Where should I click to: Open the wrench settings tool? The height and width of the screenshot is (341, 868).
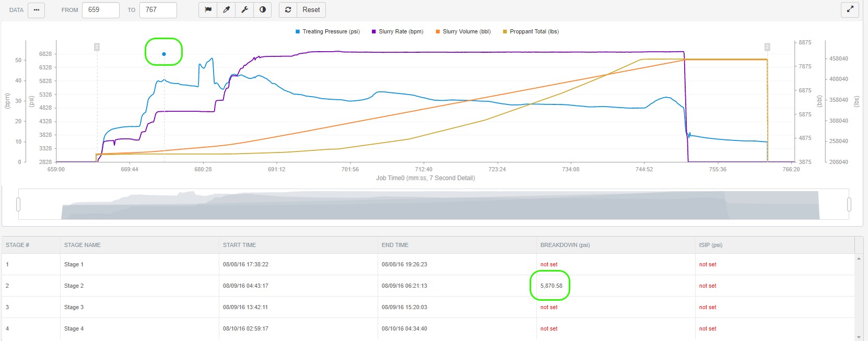click(x=244, y=10)
